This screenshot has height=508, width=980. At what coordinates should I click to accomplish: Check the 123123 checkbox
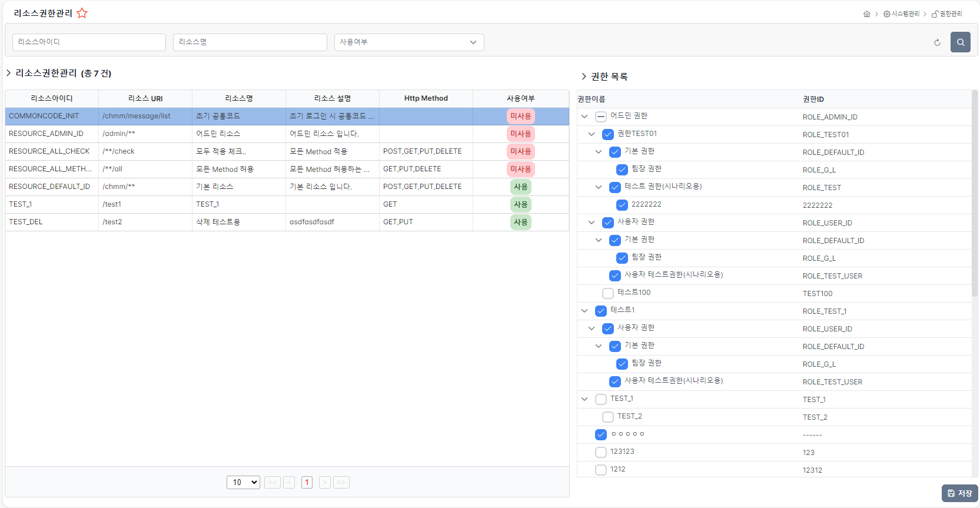coord(601,452)
